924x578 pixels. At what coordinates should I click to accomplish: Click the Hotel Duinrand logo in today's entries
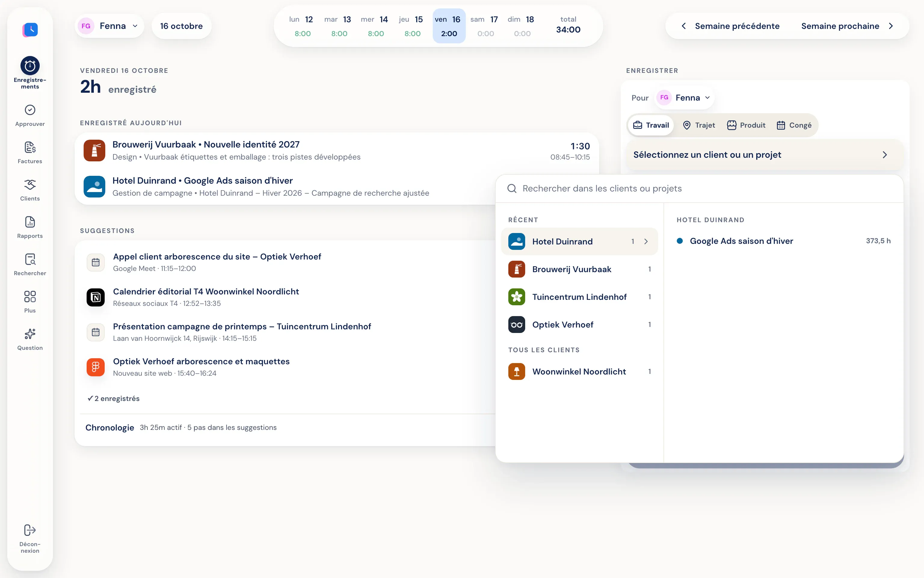tap(94, 187)
